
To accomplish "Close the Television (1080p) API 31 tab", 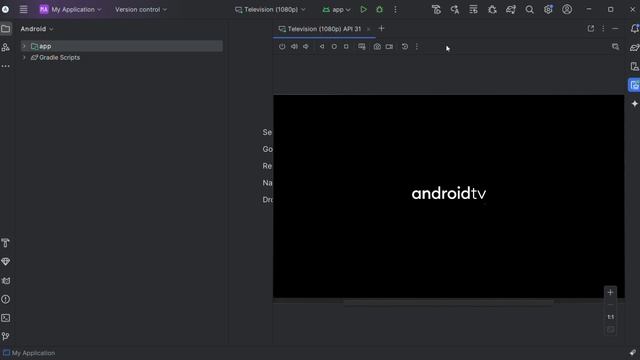I will (368, 29).
